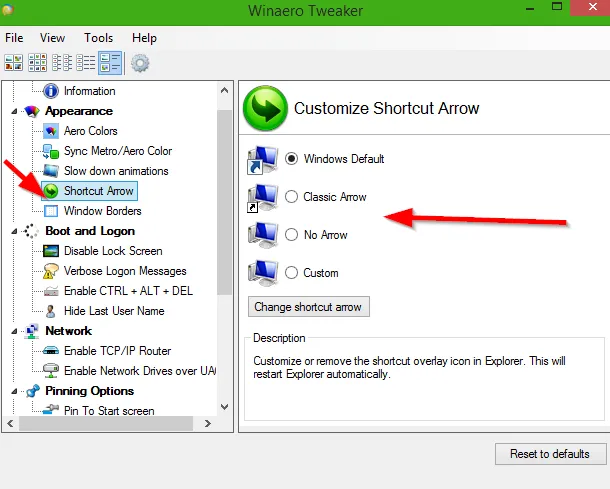Viewport: 610px width, 489px height.
Task: Click the Aero Colors icon
Action: click(x=51, y=131)
